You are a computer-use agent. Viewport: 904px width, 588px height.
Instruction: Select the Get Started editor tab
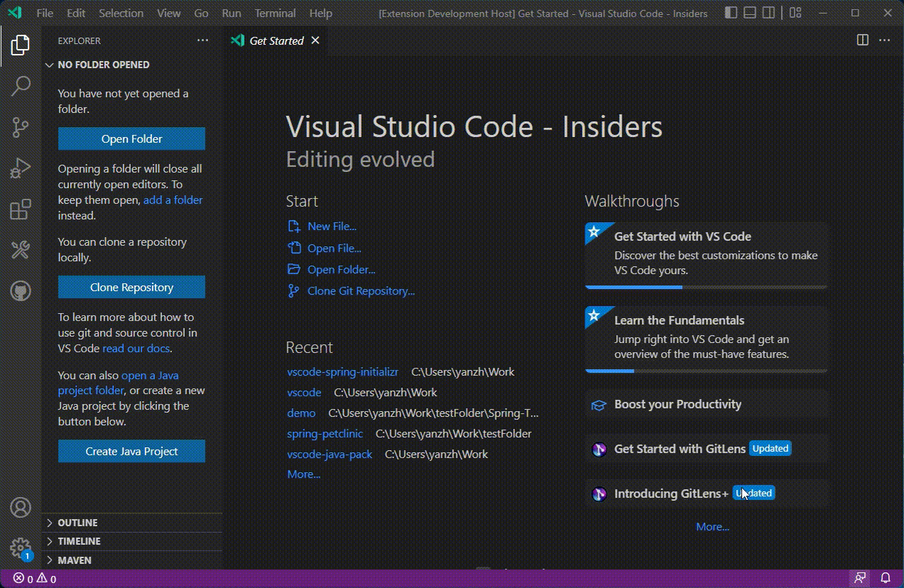tap(276, 40)
